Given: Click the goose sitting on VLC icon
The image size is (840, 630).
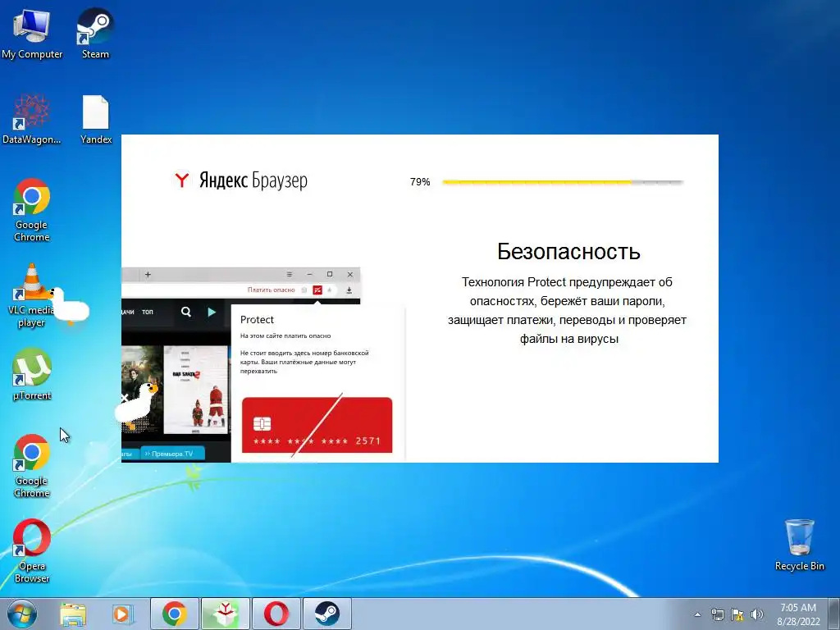Looking at the screenshot, I should [69, 306].
